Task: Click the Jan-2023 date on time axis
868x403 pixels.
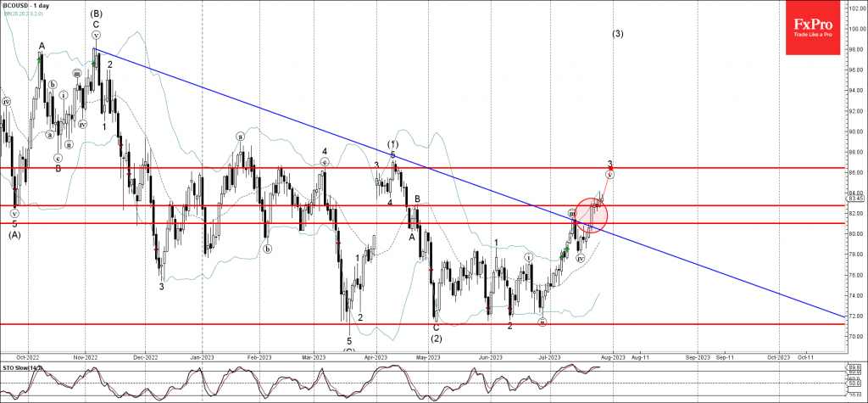Action: point(202,357)
